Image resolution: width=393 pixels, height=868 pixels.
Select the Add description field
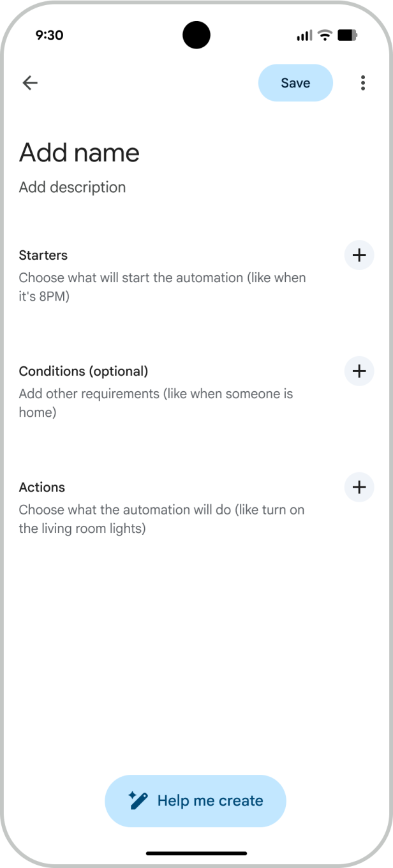(x=71, y=187)
